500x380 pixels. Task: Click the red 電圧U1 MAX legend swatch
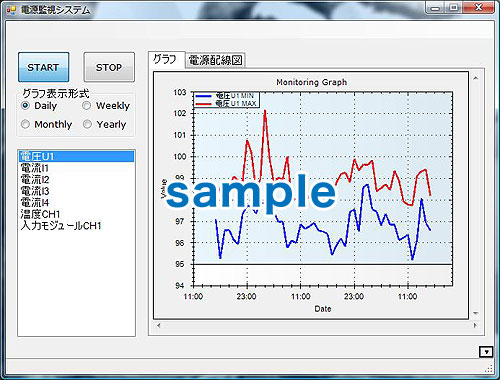[x=203, y=104]
